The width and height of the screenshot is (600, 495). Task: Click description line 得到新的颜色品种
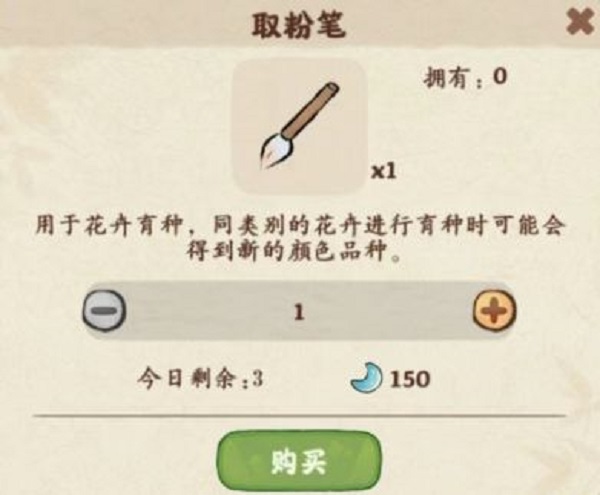coord(294,252)
